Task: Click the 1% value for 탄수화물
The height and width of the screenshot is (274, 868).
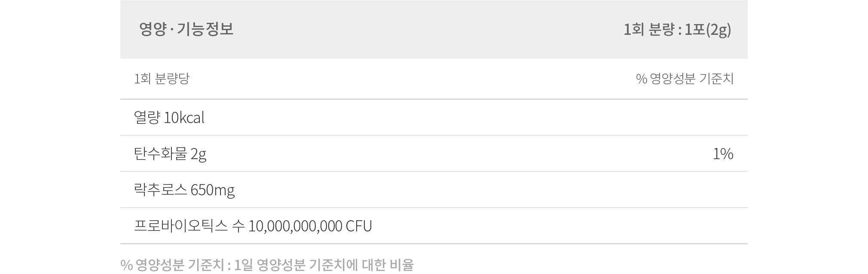Action: 723,154
